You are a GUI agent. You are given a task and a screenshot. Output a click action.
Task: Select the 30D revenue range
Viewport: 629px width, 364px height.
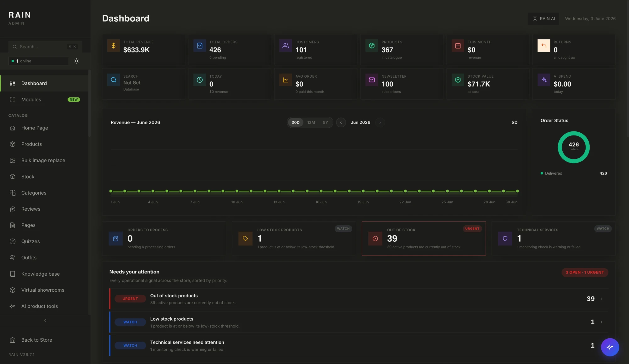[x=295, y=123]
